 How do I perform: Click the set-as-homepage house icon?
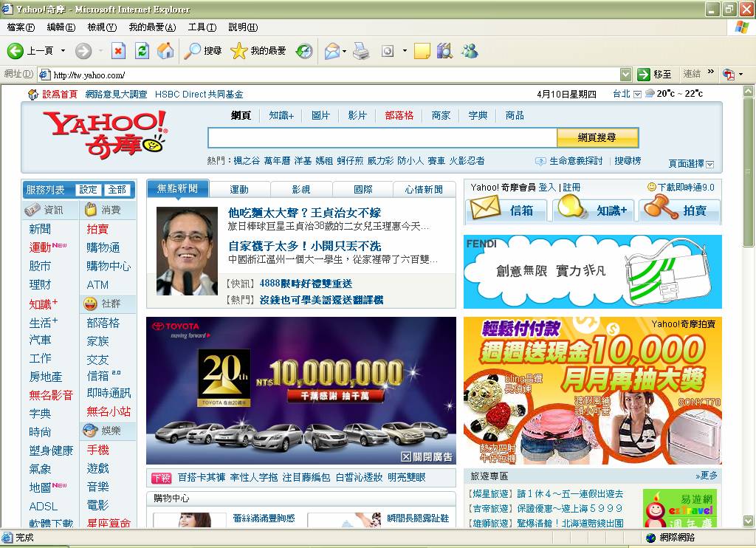33,94
